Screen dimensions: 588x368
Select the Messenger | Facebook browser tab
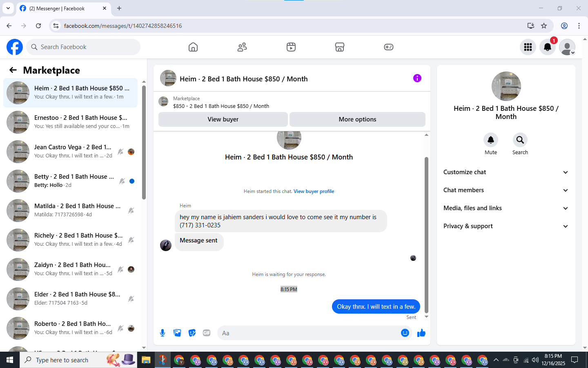click(63, 8)
